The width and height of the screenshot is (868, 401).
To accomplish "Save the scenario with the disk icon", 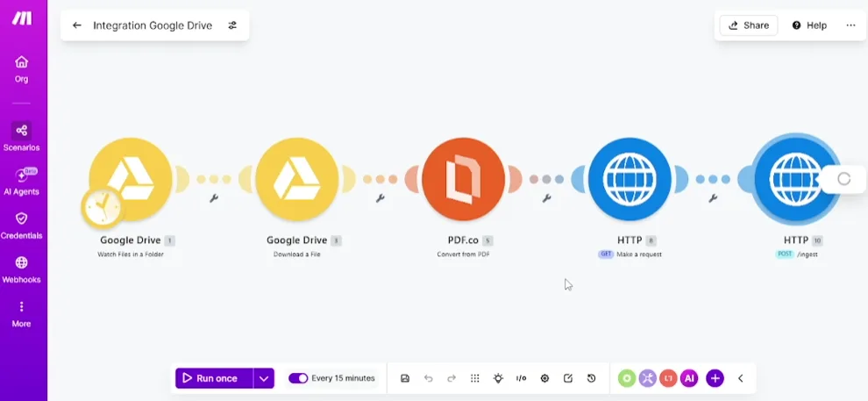I will pyautogui.click(x=405, y=378).
